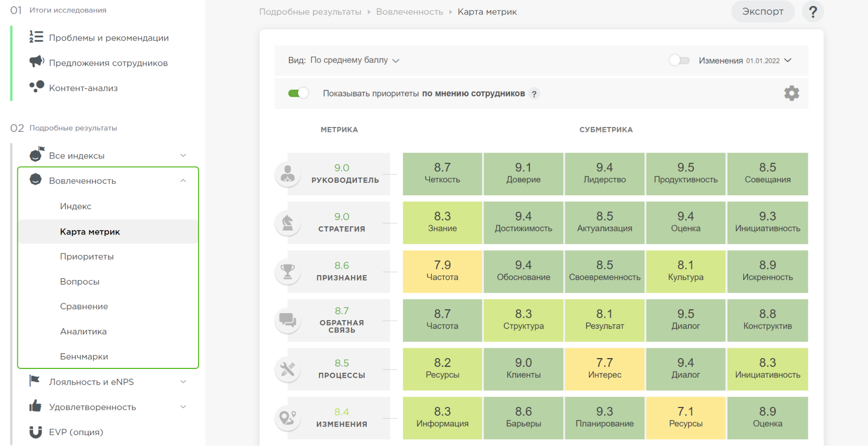Turn off the Показывать приоритеты toggle
The height and width of the screenshot is (446, 868).
tap(298, 93)
